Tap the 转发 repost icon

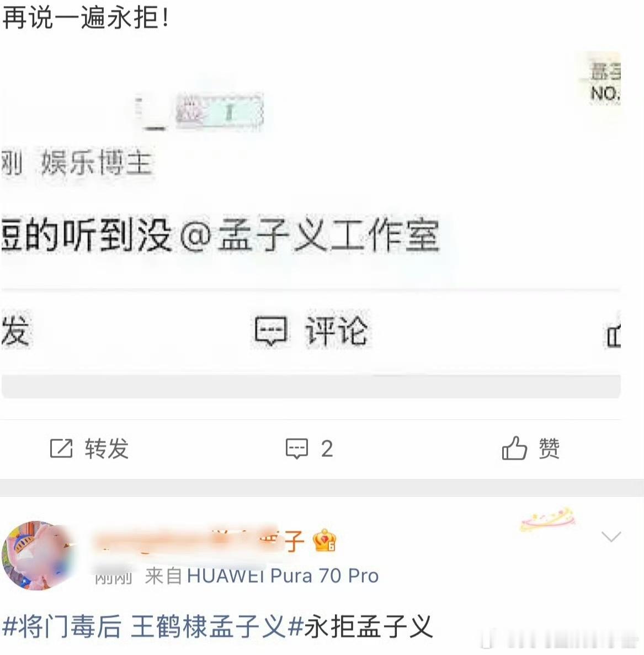(61, 449)
